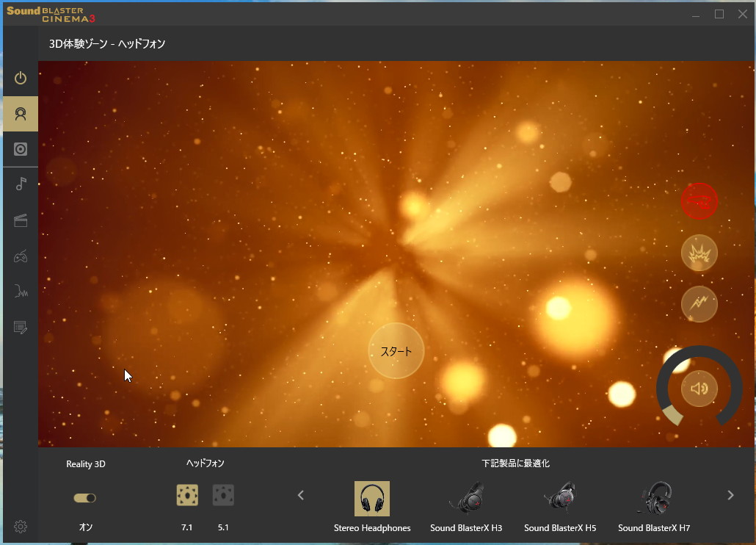Open the headphone 3D experience sidebar tab
This screenshot has width=756, height=545.
coord(21,114)
